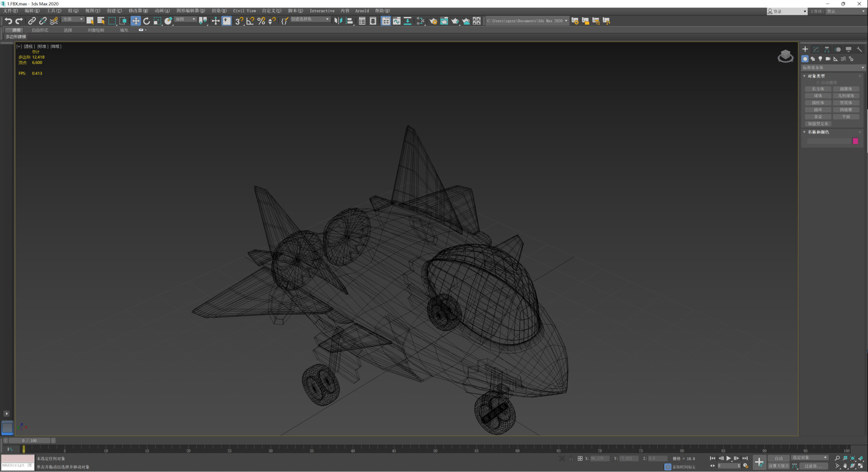Image resolution: width=868 pixels, height=472 pixels.
Task: Enable the 自动栅格 (AutoGrid) checkbox
Action: tap(817, 82)
